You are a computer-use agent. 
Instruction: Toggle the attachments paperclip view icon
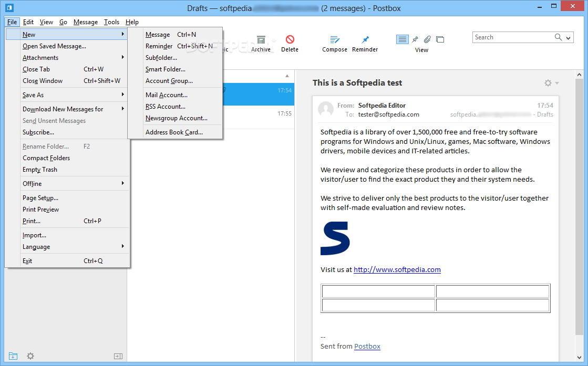(428, 39)
